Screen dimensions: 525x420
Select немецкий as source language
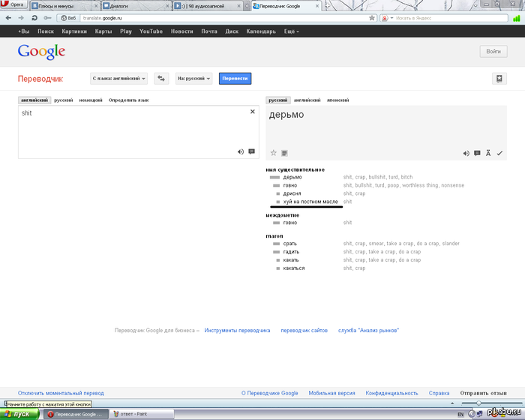coord(91,100)
